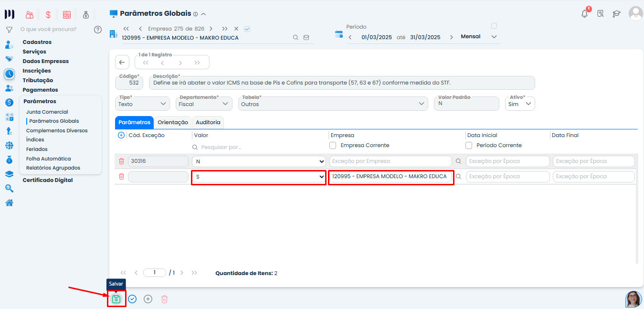Click the page number field showing 1
The width and height of the screenshot is (644, 309).
click(x=155, y=273)
